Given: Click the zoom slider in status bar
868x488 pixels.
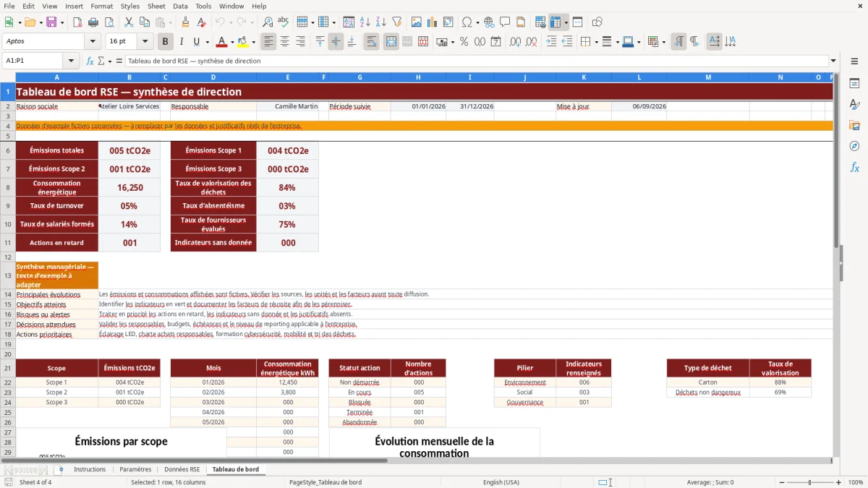Looking at the screenshot, I should (809, 482).
